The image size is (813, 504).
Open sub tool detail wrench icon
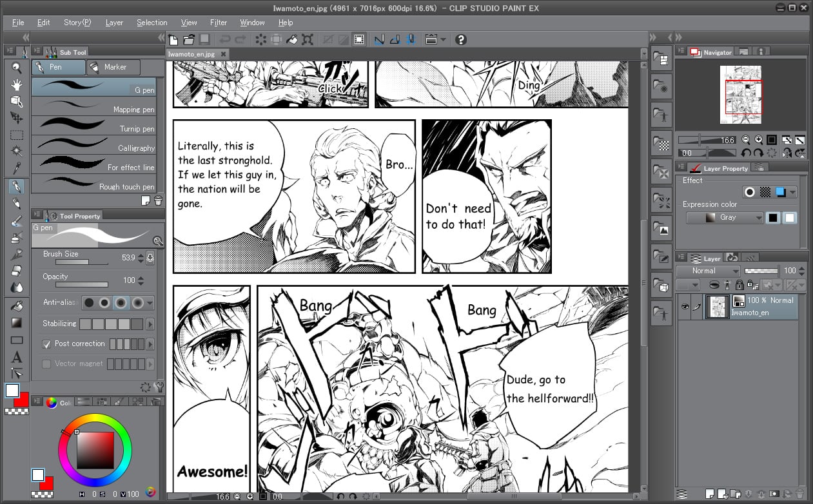click(x=160, y=387)
